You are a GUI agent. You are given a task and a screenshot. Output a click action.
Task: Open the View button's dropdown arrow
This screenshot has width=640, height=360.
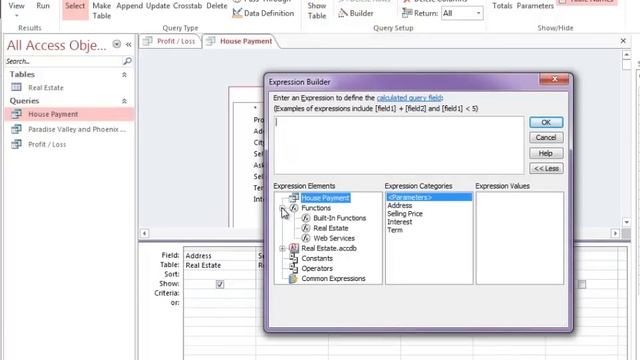point(17,16)
